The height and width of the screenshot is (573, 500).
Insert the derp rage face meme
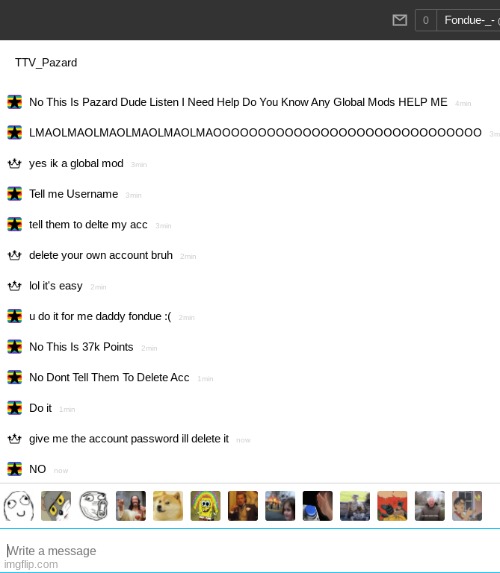(19, 506)
